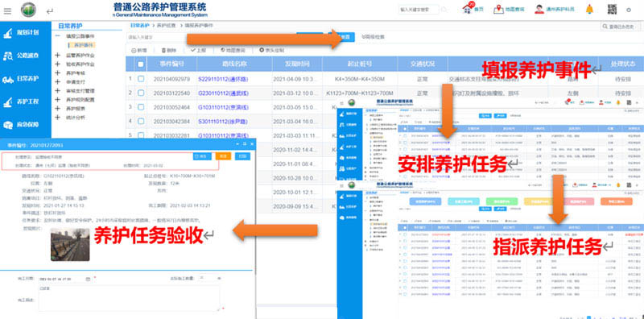Expand the 统计分析 tree node
The width and height of the screenshot is (644, 319).
click(x=57, y=117)
